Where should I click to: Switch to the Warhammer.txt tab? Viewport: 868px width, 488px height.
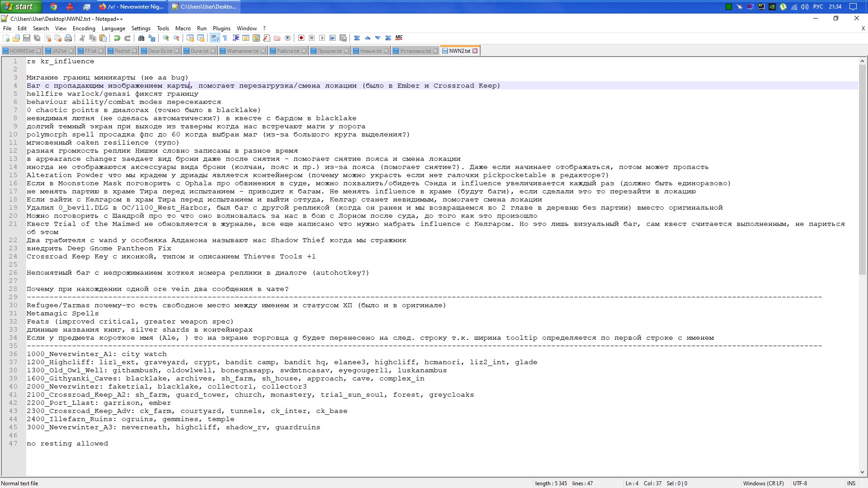(242, 51)
